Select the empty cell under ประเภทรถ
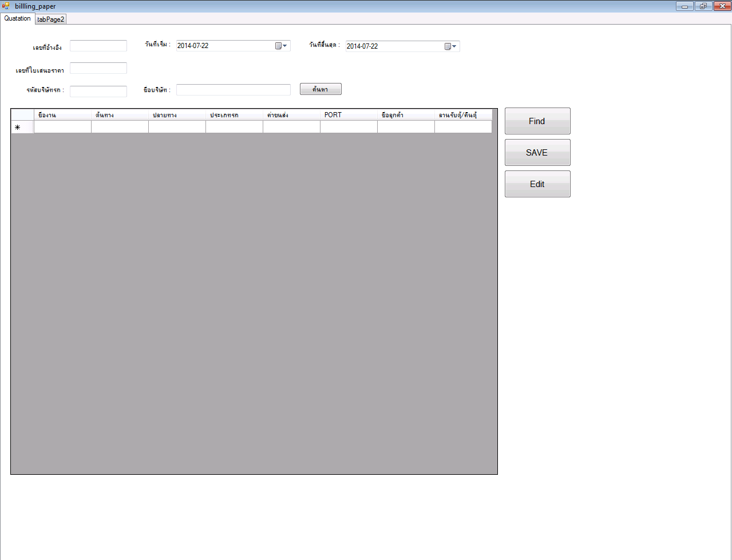The width and height of the screenshot is (732, 560). (x=234, y=127)
